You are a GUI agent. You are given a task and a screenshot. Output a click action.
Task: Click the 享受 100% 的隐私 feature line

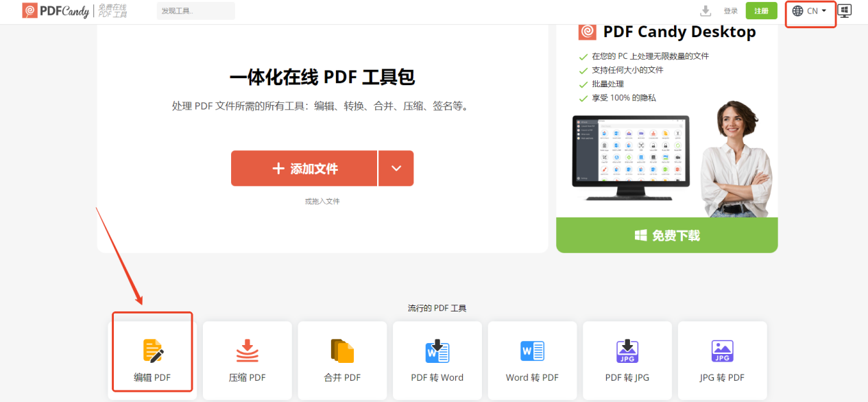[x=624, y=97]
